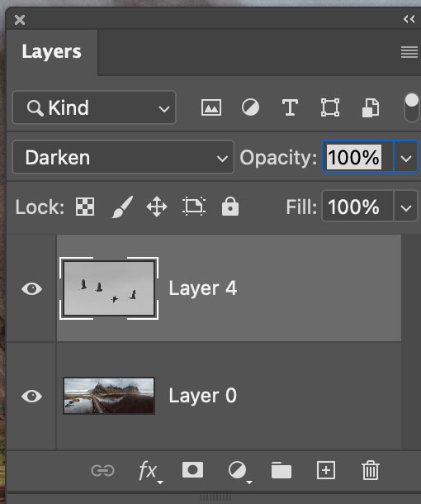Open the Kind filter dropdown
The image size is (421, 504).
pyautogui.click(x=94, y=107)
